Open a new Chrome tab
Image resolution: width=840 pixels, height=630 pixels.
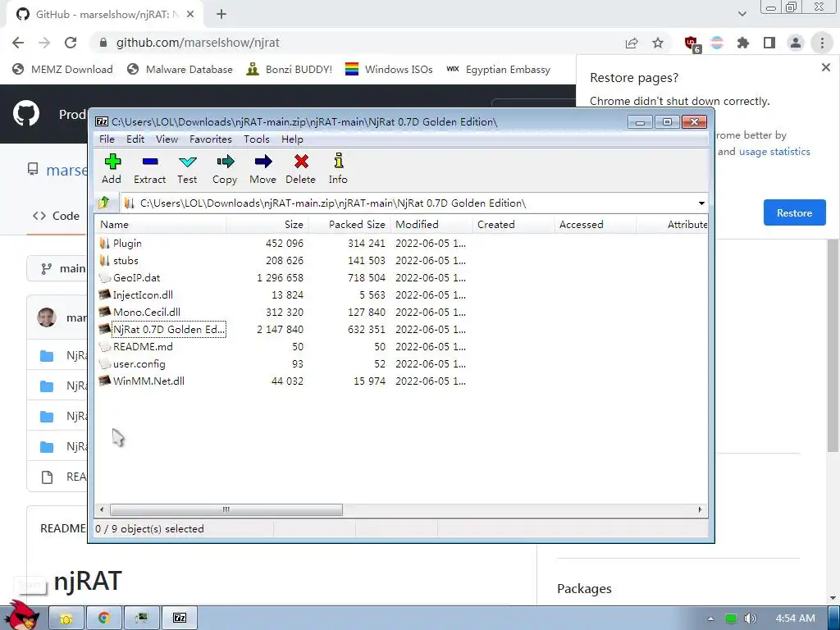[221, 15]
